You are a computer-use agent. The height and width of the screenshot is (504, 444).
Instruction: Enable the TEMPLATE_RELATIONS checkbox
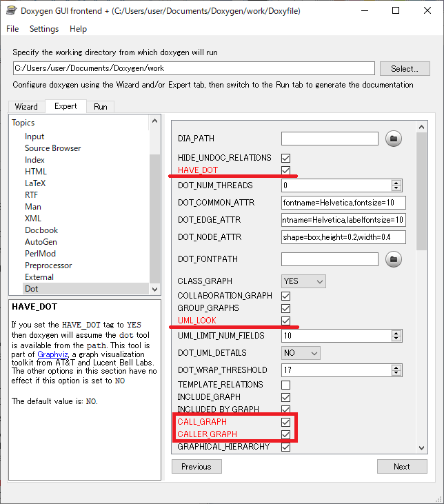pyautogui.click(x=285, y=385)
